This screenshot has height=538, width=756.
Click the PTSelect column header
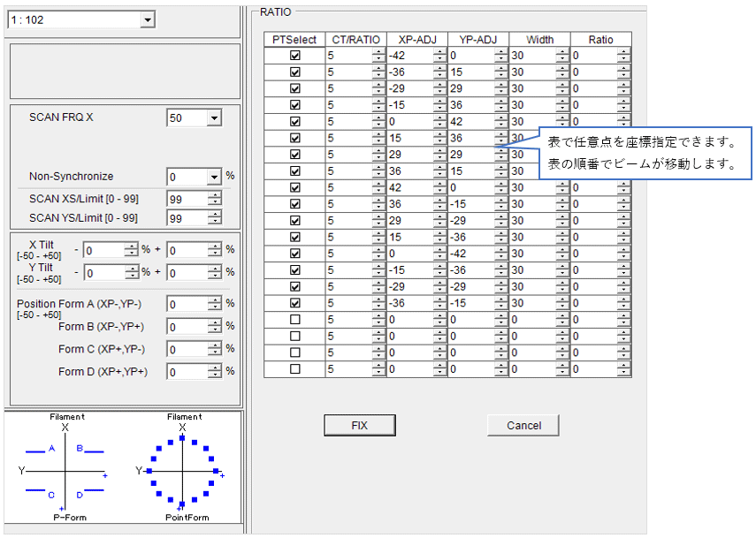[294, 40]
